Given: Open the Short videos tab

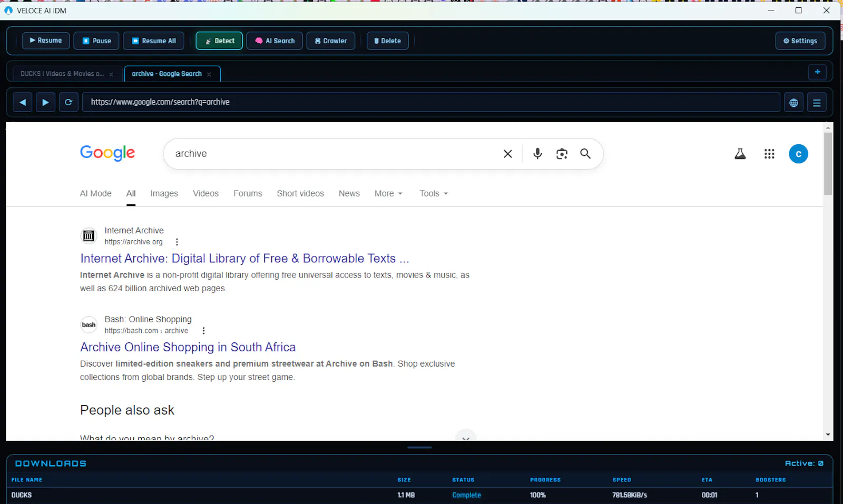Looking at the screenshot, I should 300,194.
